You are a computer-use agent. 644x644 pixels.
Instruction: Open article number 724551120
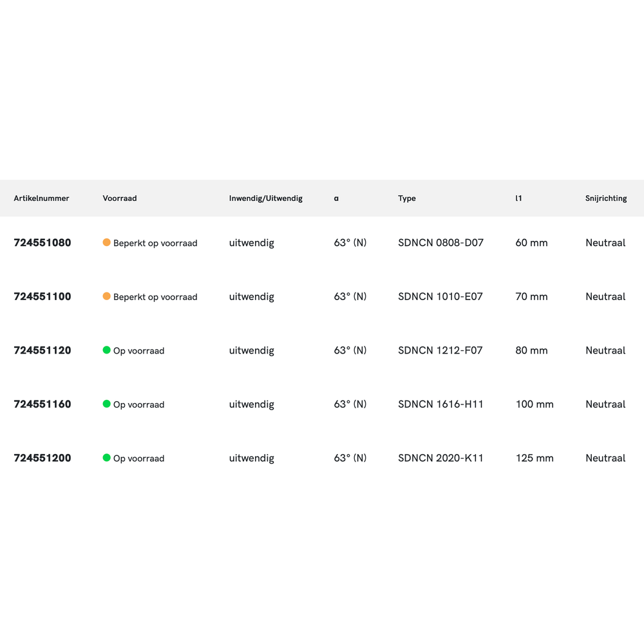tap(43, 350)
